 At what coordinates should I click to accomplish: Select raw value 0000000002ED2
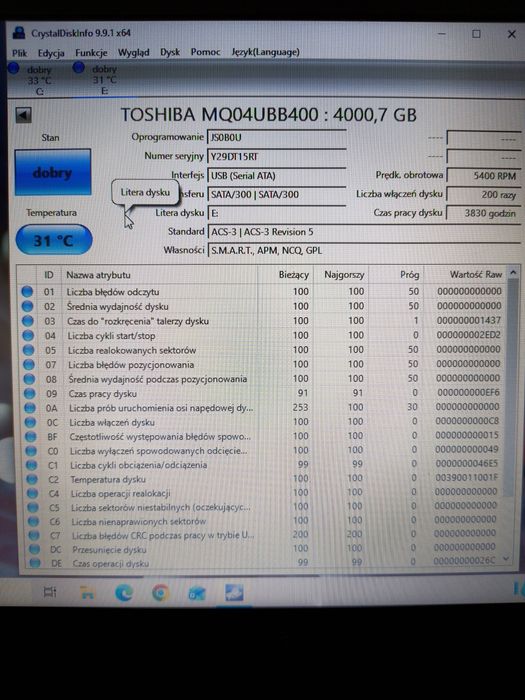(x=469, y=335)
